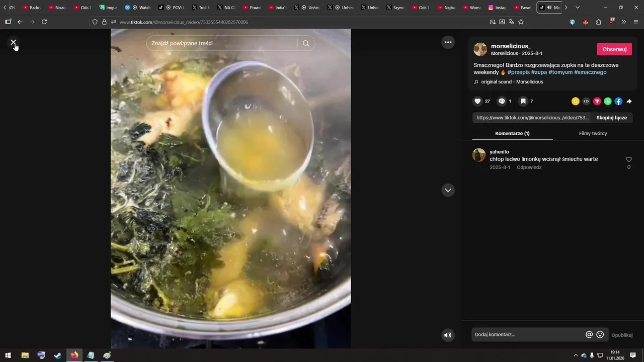Save the video with the bookmark icon
Viewport: 644px width, 362px height.
(x=523, y=101)
